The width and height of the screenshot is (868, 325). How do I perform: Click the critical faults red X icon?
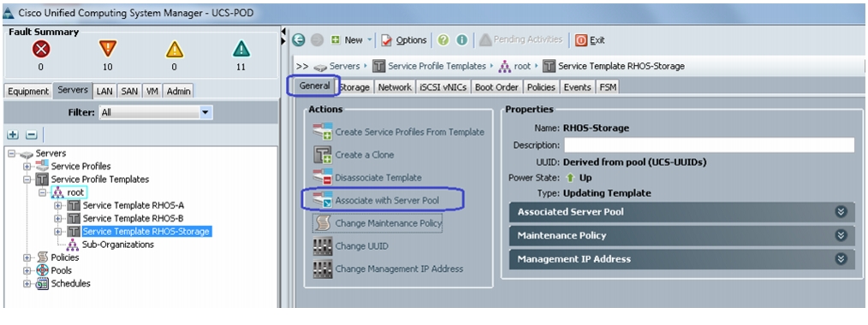[40, 50]
